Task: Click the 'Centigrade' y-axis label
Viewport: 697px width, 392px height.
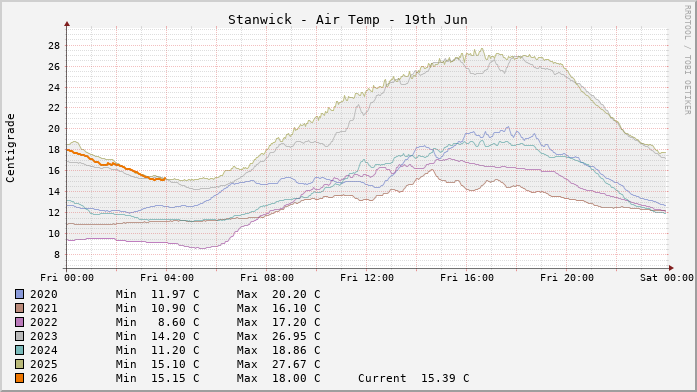Action: coord(10,148)
